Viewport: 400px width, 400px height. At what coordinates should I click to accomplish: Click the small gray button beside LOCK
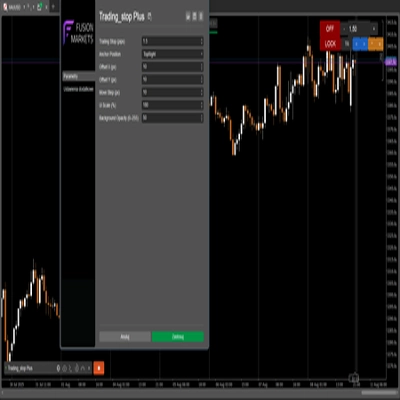pyautogui.click(x=346, y=44)
